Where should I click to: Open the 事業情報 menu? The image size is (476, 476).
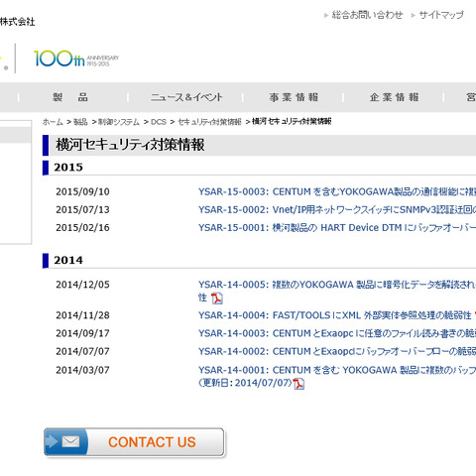point(294,97)
